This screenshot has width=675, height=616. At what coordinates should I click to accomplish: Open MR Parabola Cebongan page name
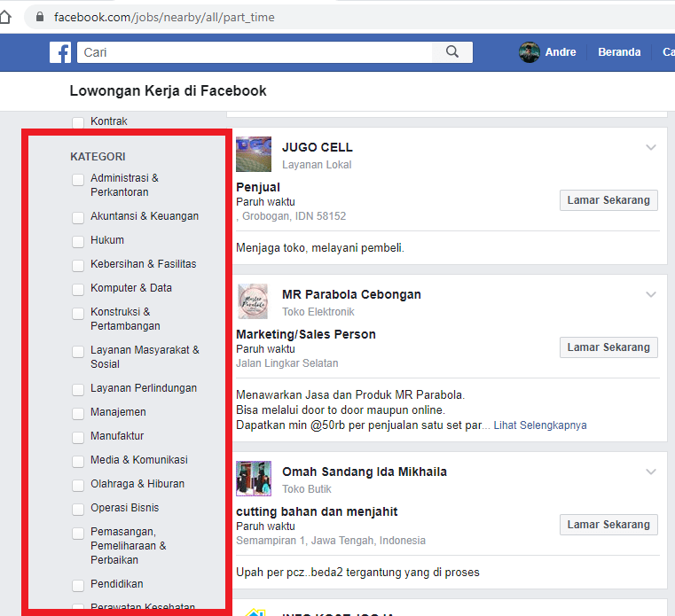click(351, 294)
